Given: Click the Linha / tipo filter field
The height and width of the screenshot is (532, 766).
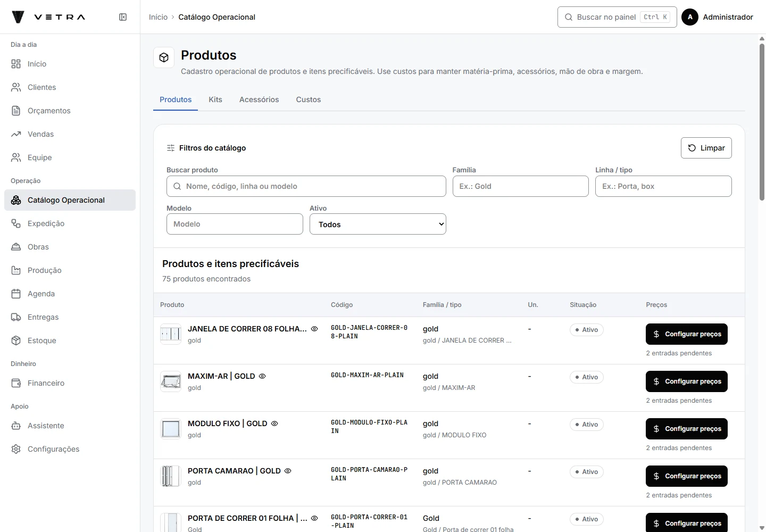Looking at the screenshot, I should click(663, 186).
